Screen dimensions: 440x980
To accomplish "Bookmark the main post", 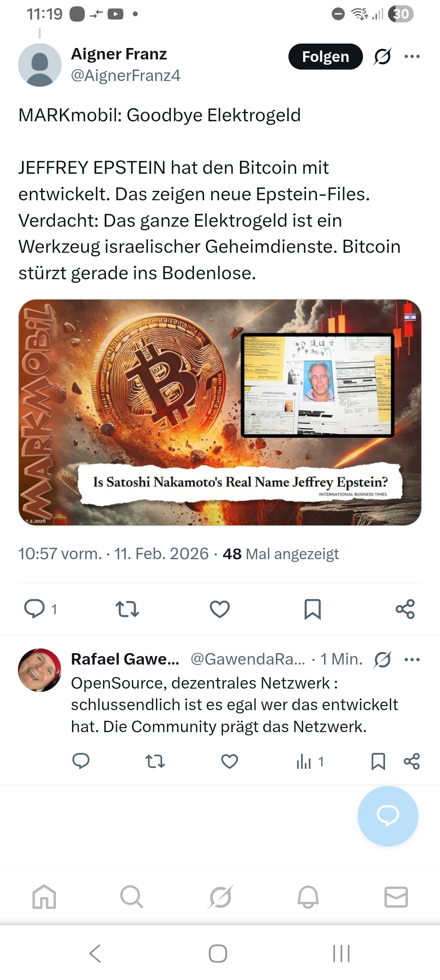I will pos(312,609).
